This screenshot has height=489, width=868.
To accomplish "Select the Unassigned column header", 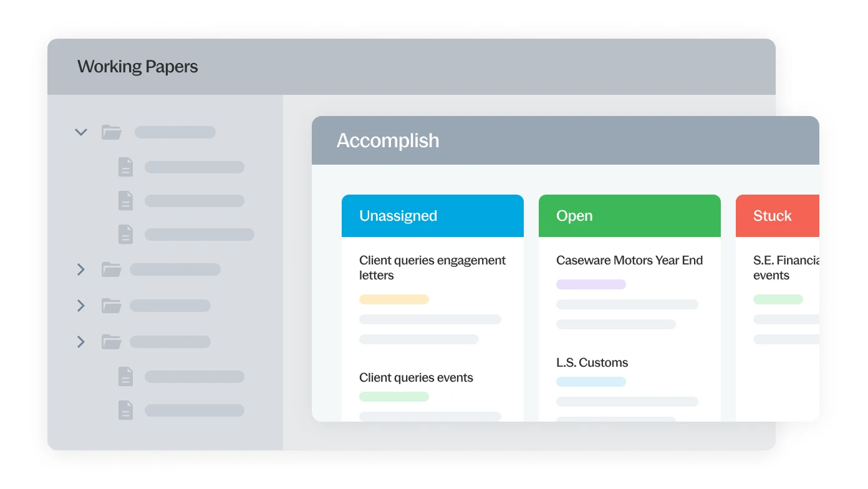I will coord(432,216).
